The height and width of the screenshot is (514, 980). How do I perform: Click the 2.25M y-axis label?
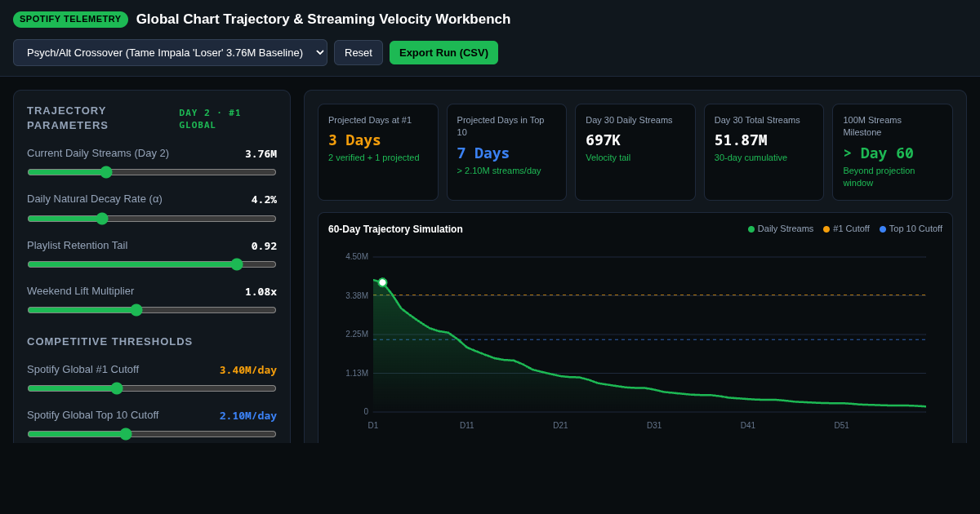click(x=357, y=335)
